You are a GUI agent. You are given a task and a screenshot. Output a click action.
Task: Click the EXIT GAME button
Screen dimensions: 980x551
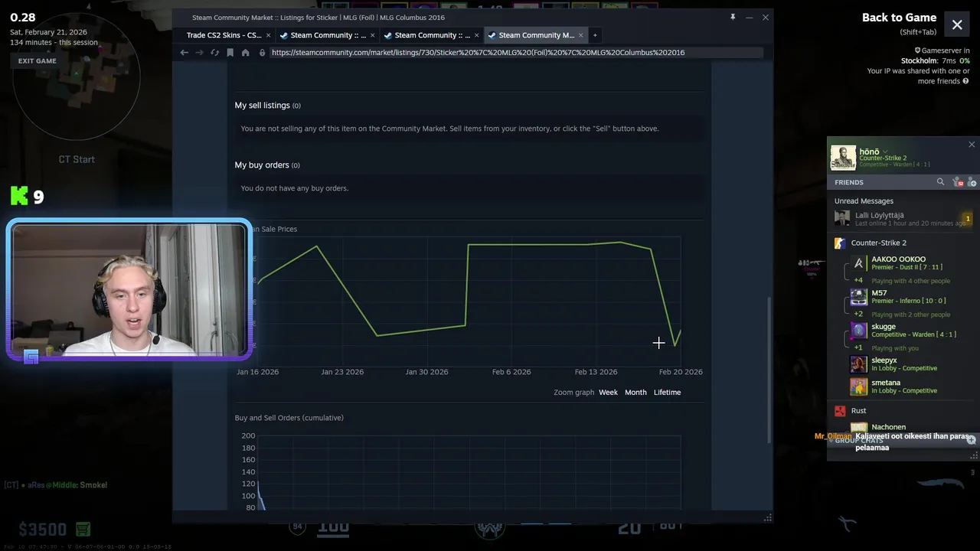tap(38, 60)
